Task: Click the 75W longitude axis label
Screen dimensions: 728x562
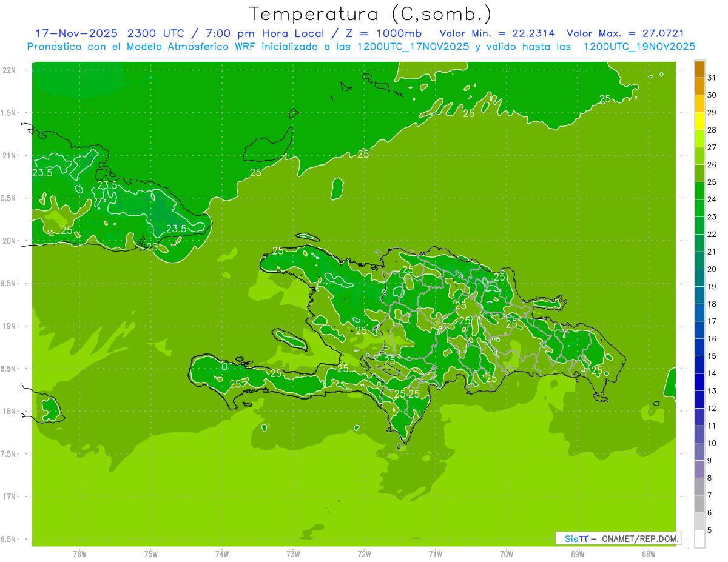Action: tap(150, 554)
